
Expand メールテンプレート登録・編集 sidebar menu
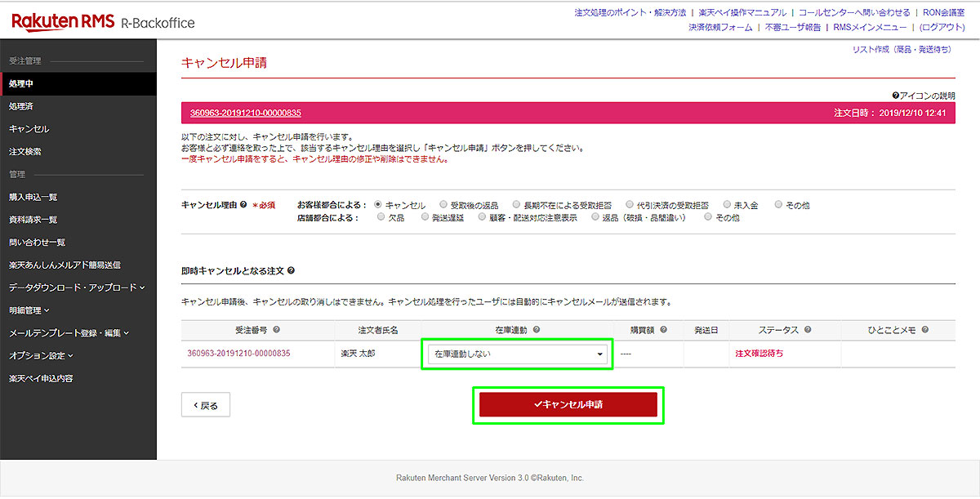pos(69,333)
